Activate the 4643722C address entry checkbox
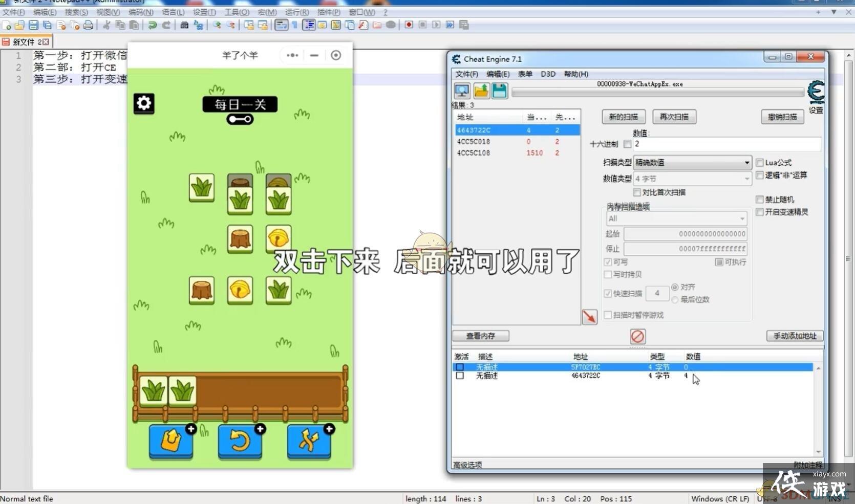855x504 pixels. [460, 376]
